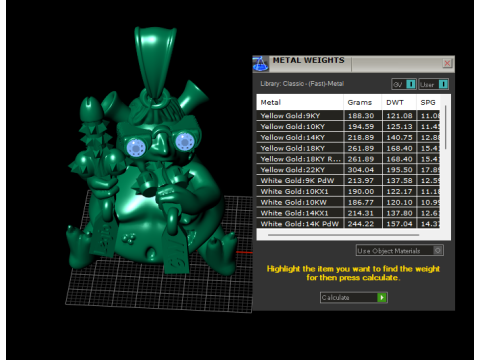This screenshot has width=480, height=360.
Task: Sort by the DWT column header
Action: click(399, 102)
